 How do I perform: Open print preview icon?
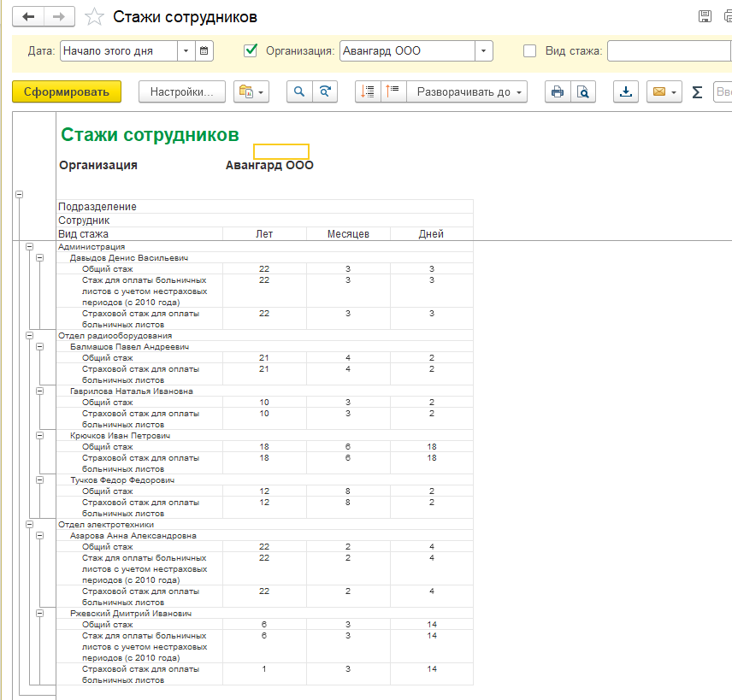582,92
